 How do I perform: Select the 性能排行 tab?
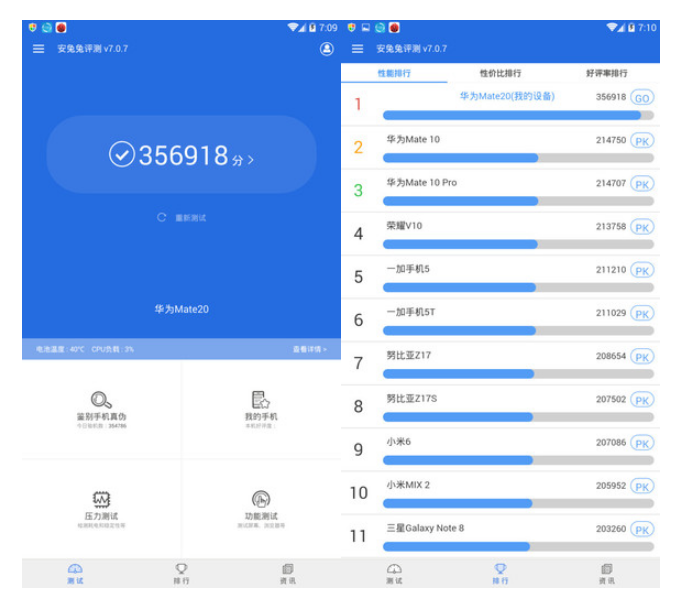[394, 73]
